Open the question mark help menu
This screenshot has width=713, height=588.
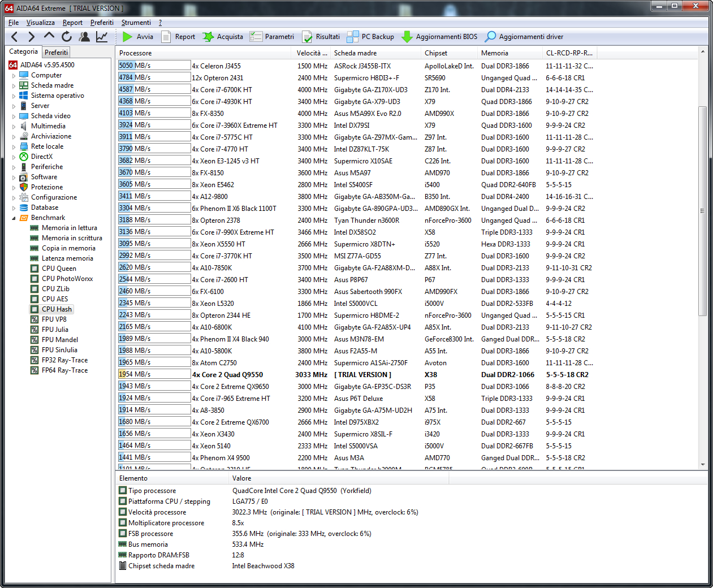coord(160,23)
